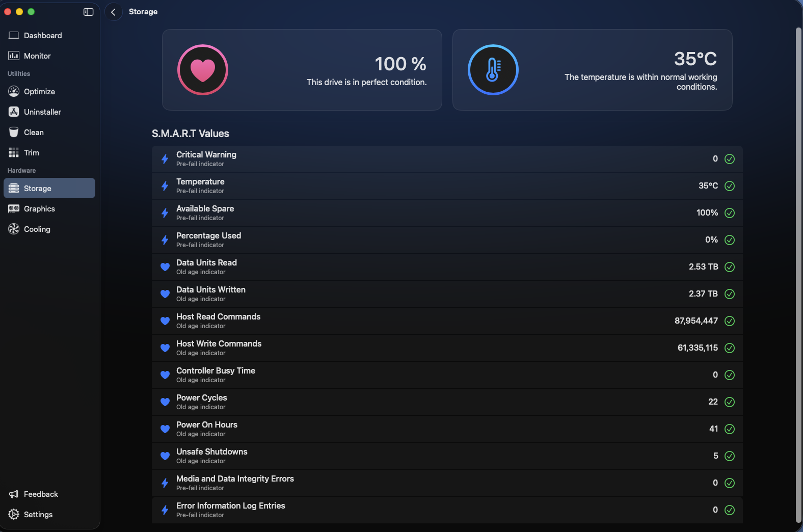The width and height of the screenshot is (803, 532).
Task: Click the Controller Busy Time heart icon
Action: [x=165, y=375]
